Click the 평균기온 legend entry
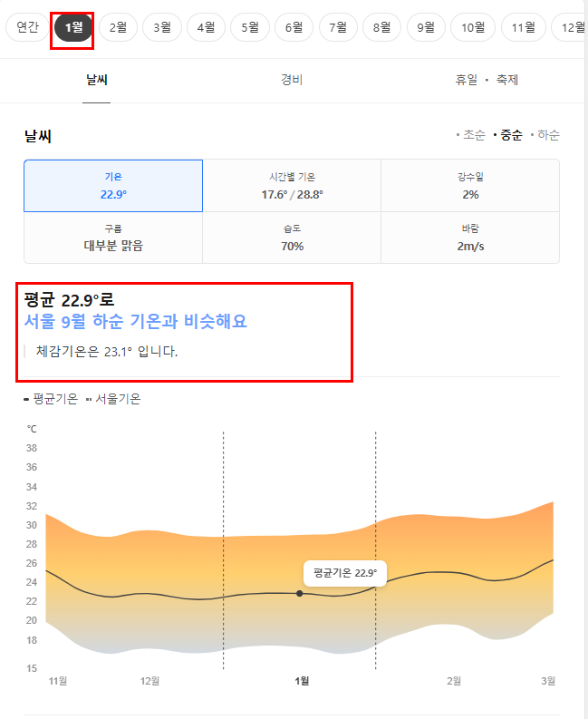This screenshot has height=719, width=588. (x=51, y=399)
